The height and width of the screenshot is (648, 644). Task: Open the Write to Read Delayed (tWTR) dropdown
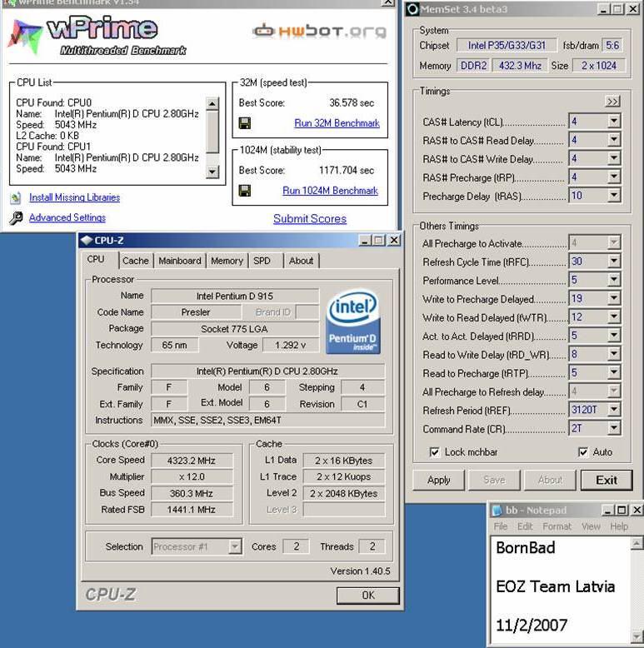pyautogui.click(x=614, y=317)
